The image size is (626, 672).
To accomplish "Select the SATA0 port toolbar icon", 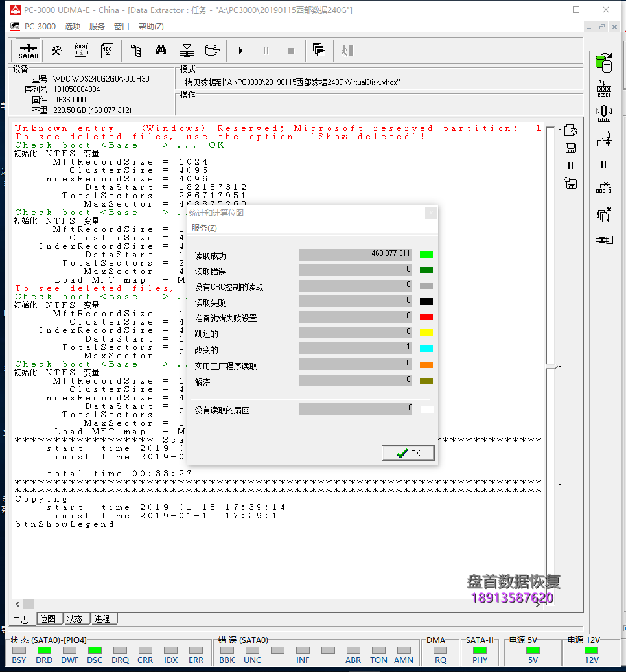I will [29, 50].
